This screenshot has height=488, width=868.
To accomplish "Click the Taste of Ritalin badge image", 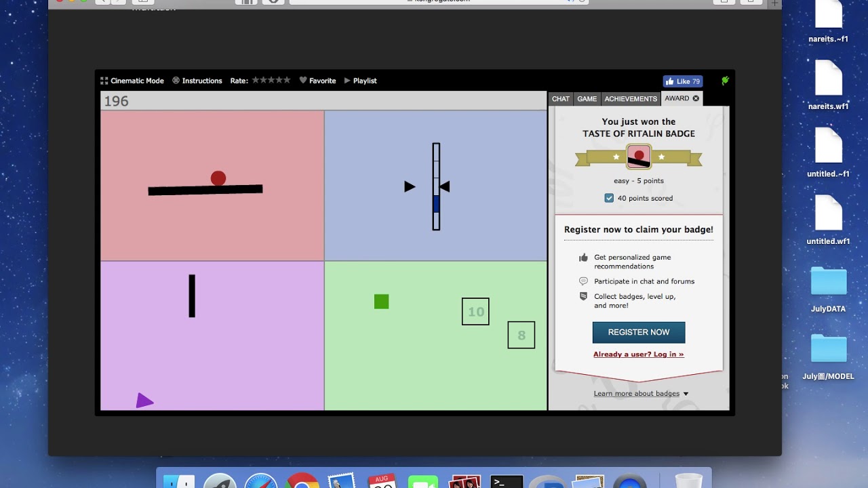I will [x=639, y=157].
